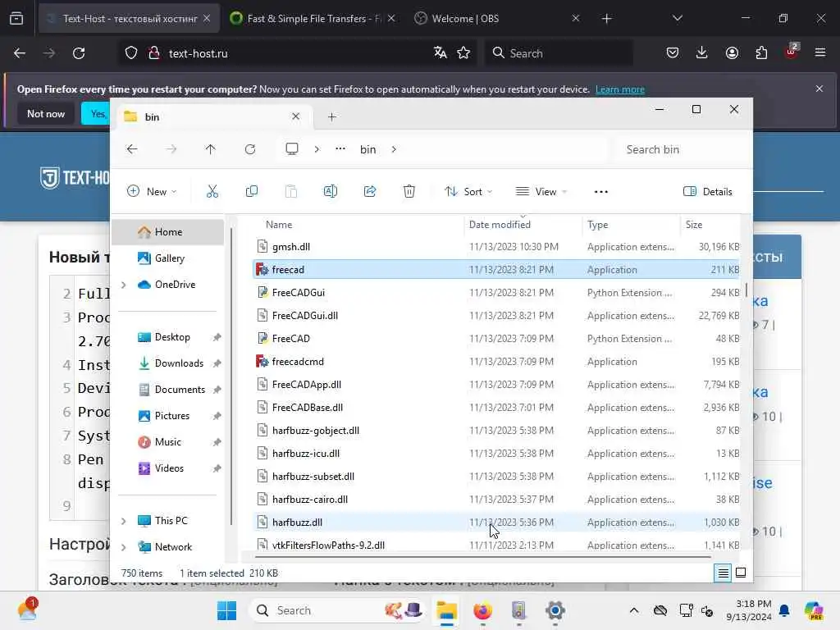
Task: Switch to Text-Host Firefox tab
Action: 129,18
